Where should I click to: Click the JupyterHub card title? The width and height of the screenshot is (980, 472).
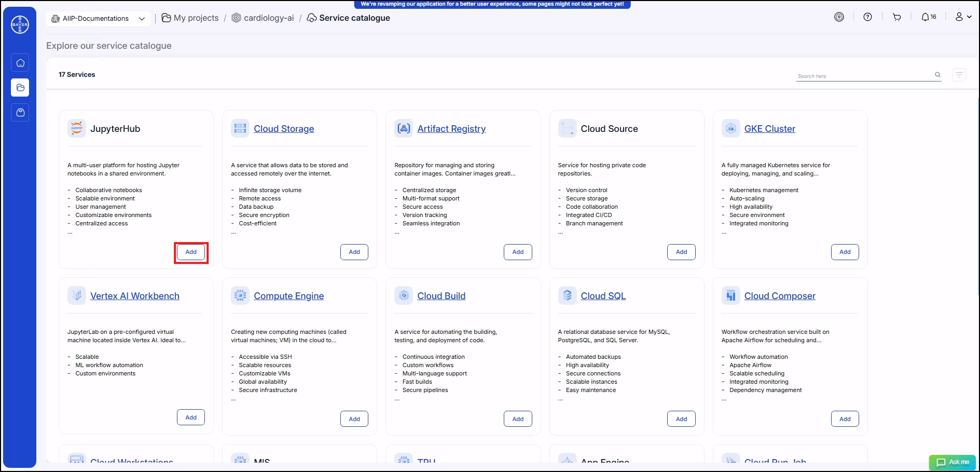click(x=115, y=129)
